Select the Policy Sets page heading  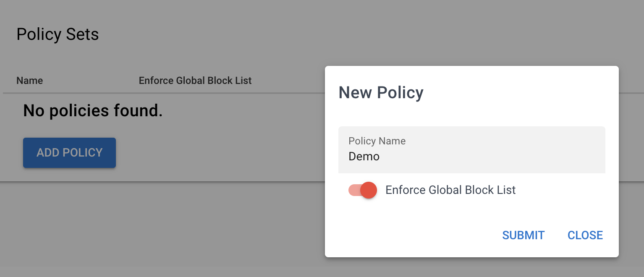click(58, 34)
